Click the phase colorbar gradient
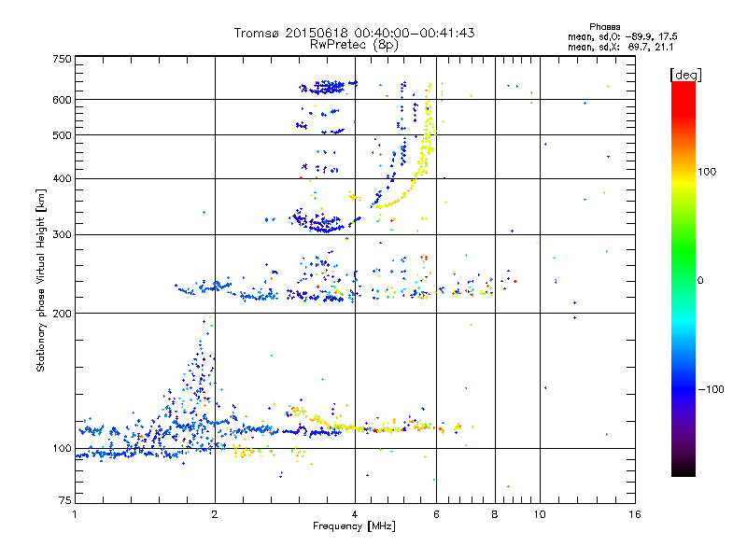This screenshot has width=747, height=560. (x=684, y=279)
